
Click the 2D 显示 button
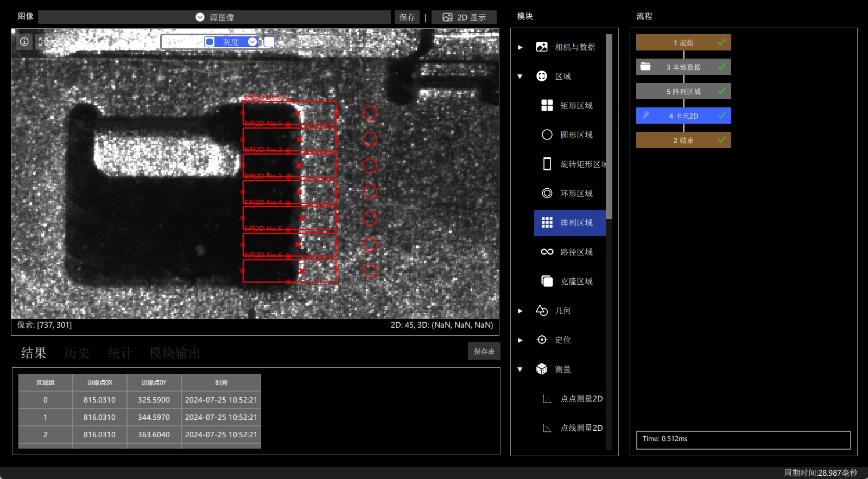464,17
